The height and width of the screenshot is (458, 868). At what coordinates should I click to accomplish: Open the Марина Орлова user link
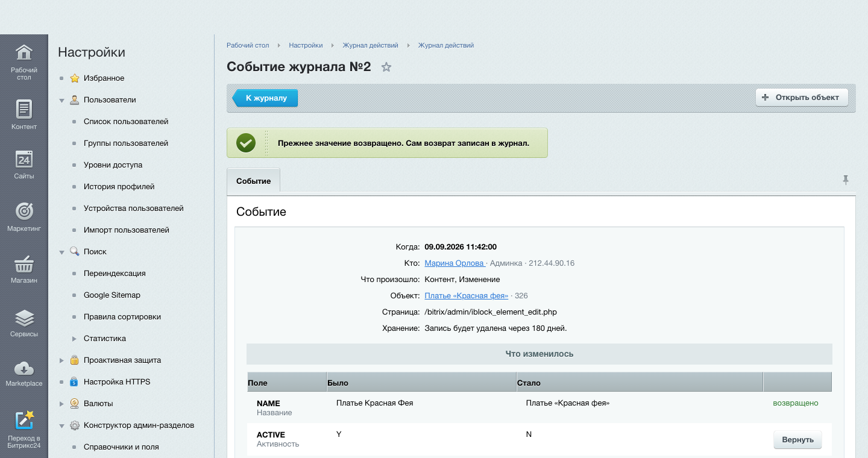455,263
